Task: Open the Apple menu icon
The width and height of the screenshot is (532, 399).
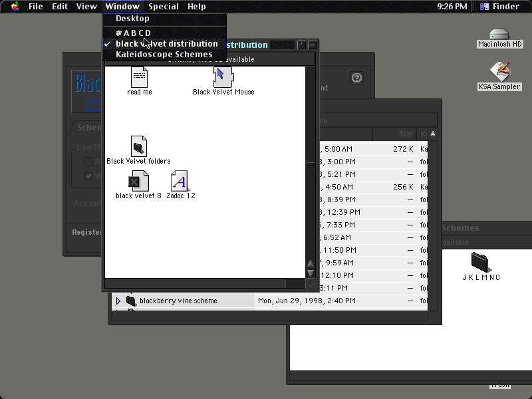Action: tap(15, 7)
